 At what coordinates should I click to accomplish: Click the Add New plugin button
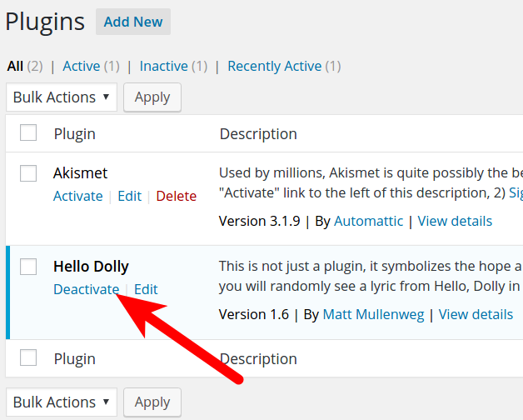tap(133, 22)
